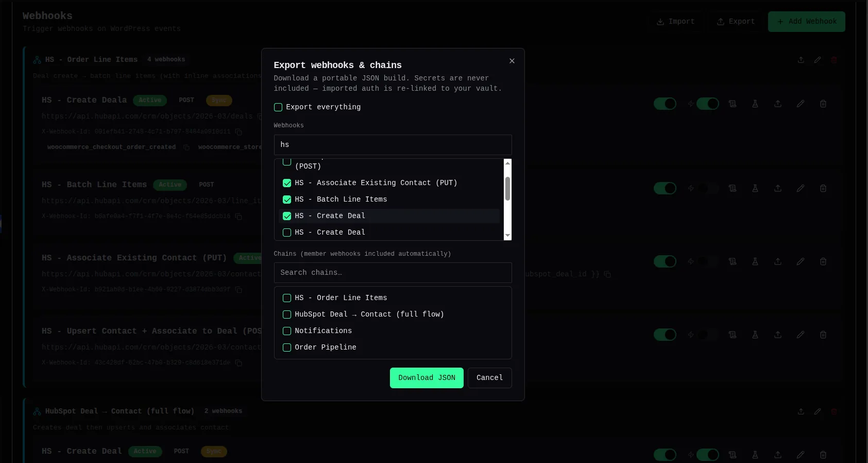Click the webhooks search field containing hs

[393, 145]
